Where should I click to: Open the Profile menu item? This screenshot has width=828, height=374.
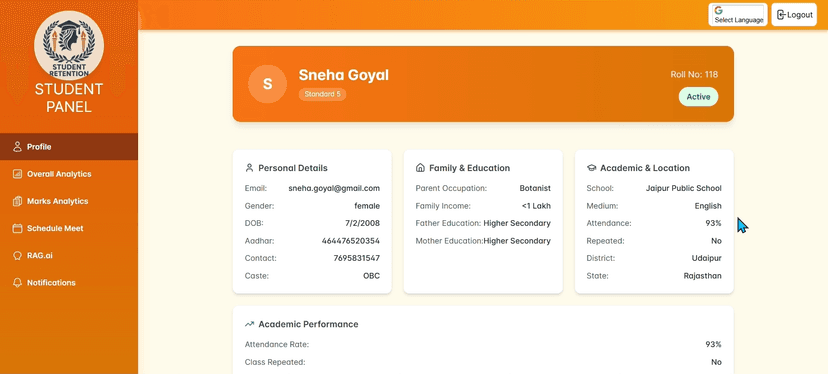(69, 147)
